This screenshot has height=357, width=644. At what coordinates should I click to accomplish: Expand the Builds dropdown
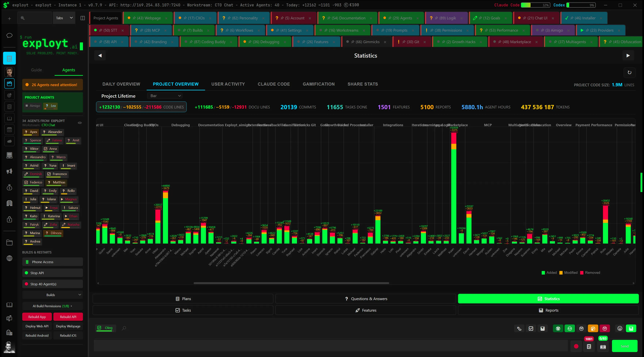(52, 295)
